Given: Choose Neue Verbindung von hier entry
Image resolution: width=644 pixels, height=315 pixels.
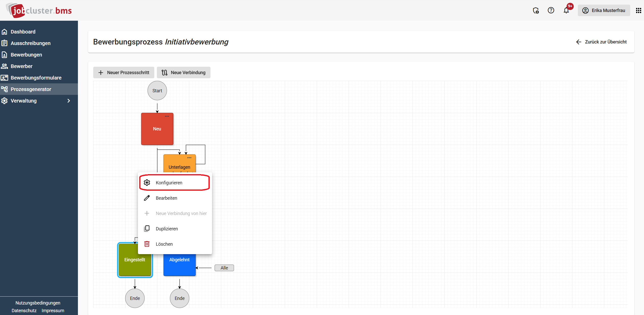Looking at the screenshot, I should [175, 213].
